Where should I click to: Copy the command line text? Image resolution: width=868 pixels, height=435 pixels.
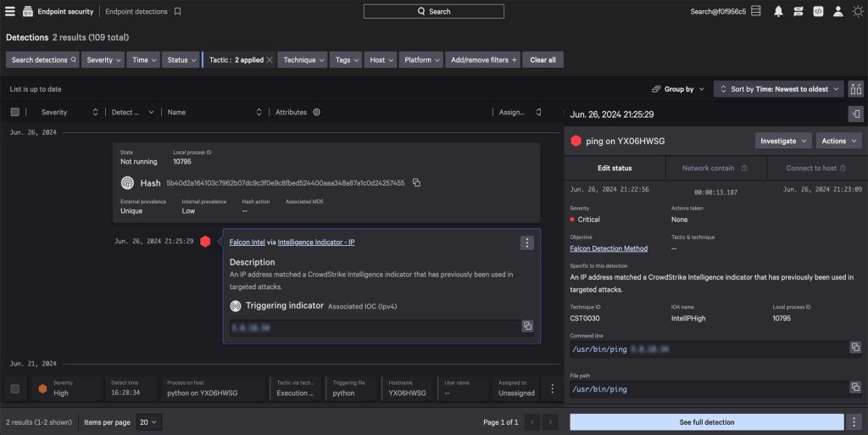tap(855, 348)
